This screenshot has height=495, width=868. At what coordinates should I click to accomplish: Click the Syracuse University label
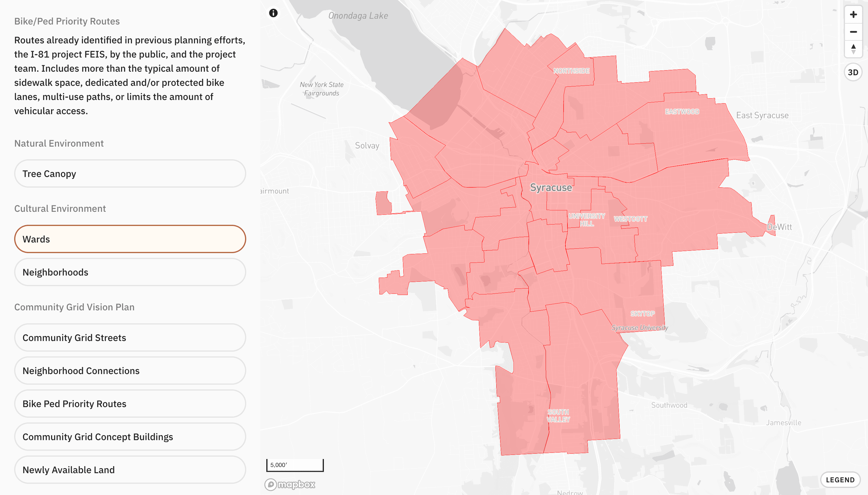coord(640,328)
